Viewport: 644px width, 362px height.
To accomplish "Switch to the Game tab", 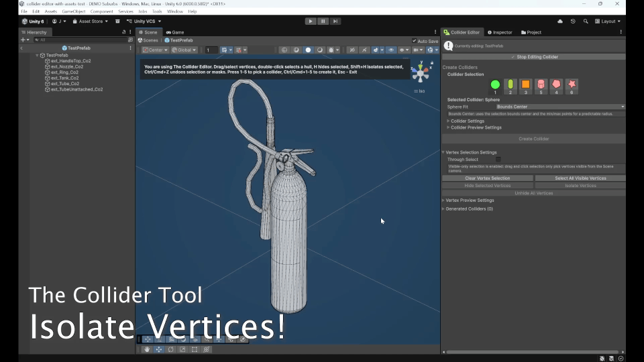I will (x=175, y=32).
